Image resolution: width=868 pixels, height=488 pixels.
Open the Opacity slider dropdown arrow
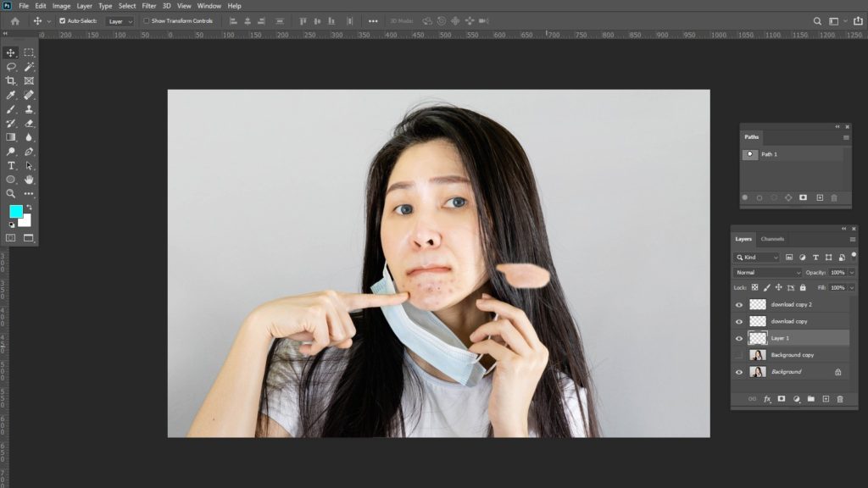point(851,273)
